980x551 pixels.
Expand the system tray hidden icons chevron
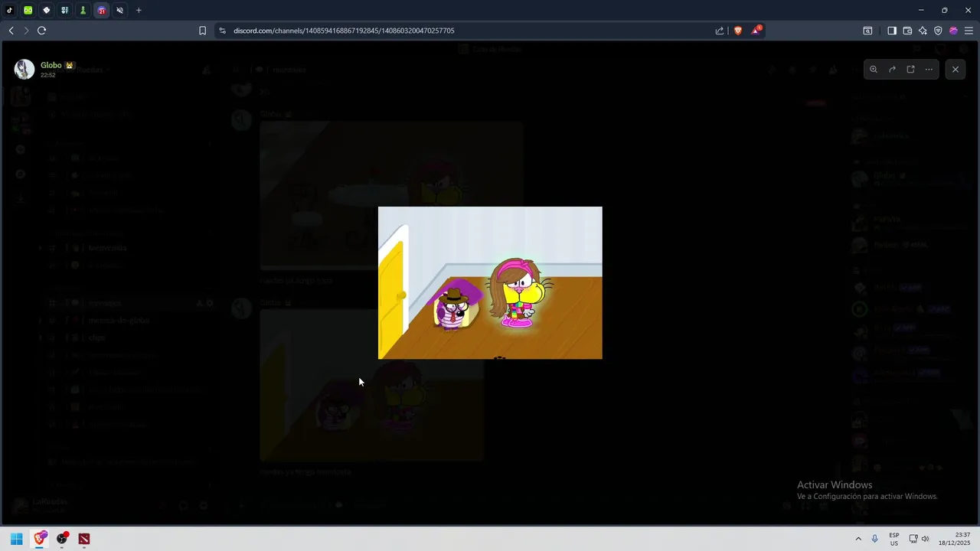(x=858, y=539)
